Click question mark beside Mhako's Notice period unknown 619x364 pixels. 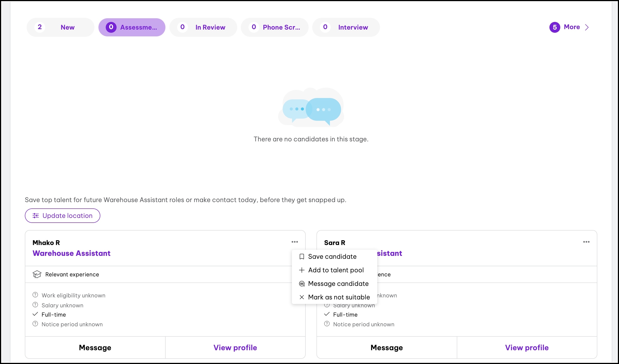click(35, 324)
